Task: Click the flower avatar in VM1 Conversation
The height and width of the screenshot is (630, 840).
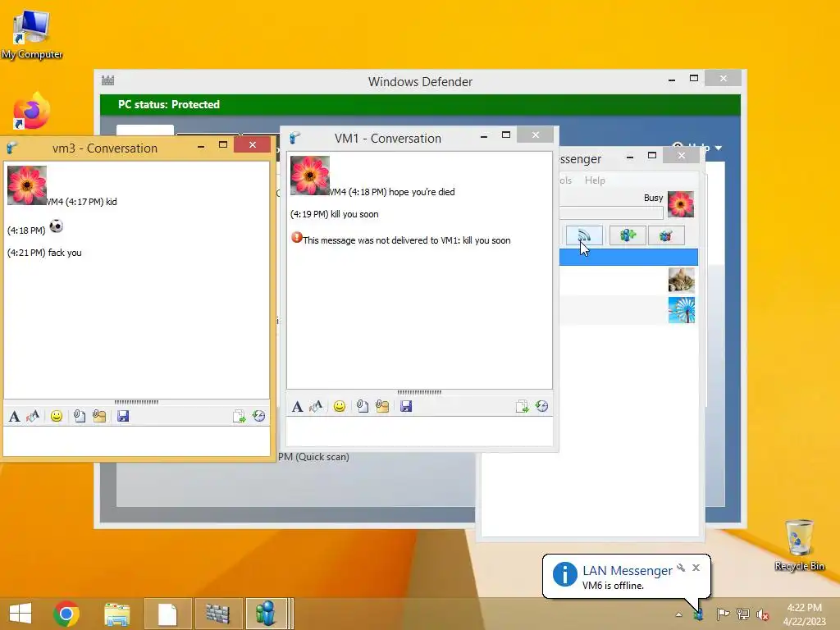Action: pos(309,176)
